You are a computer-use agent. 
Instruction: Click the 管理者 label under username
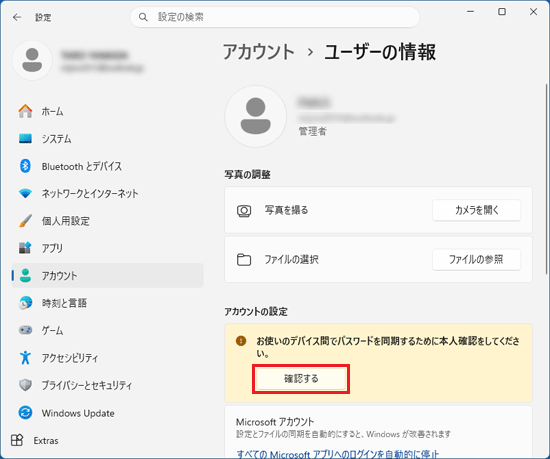(313, 131)
